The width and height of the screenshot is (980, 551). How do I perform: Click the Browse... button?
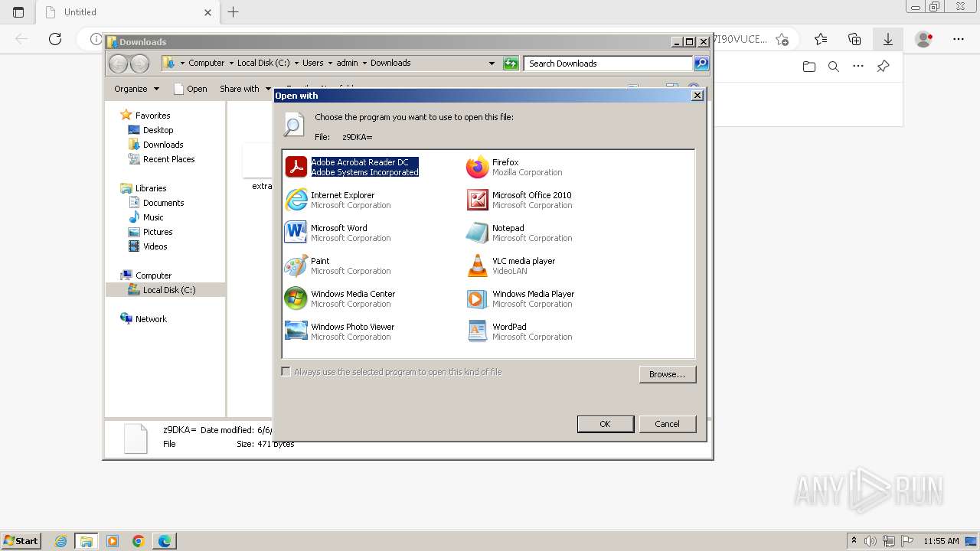point(668,374)
